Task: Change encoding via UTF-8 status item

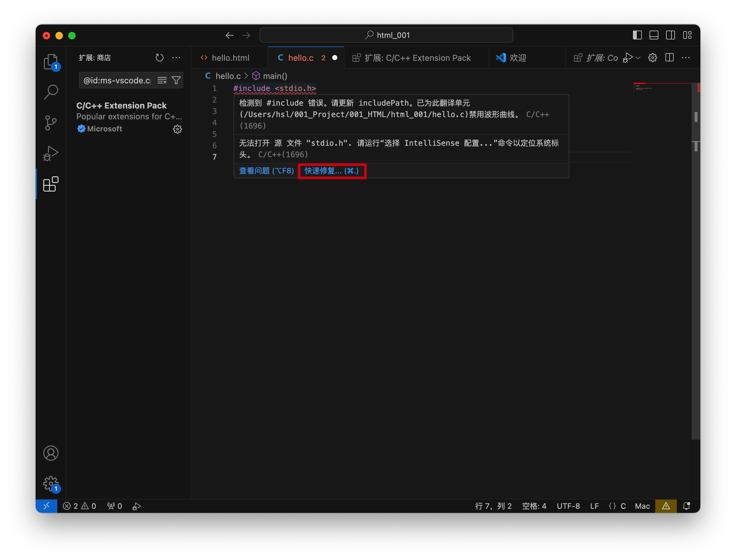Action: point(568,506)
